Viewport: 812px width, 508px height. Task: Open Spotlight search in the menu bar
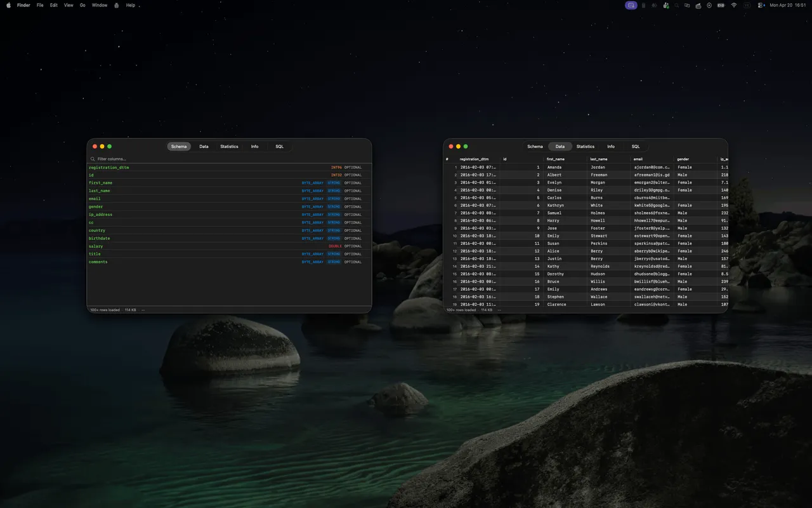pyautogui.click(x=677, y=5)
